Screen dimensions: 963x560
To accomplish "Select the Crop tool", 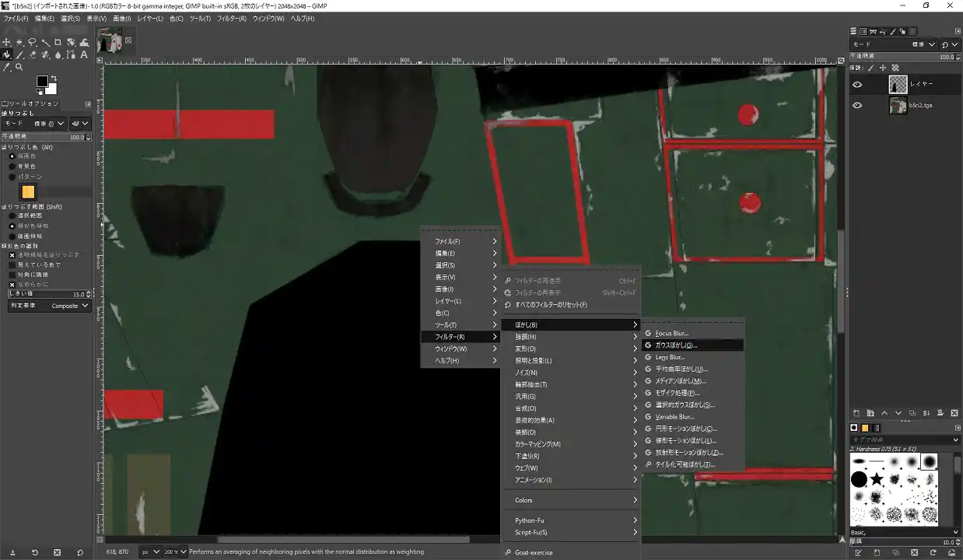I will [58, 42].
